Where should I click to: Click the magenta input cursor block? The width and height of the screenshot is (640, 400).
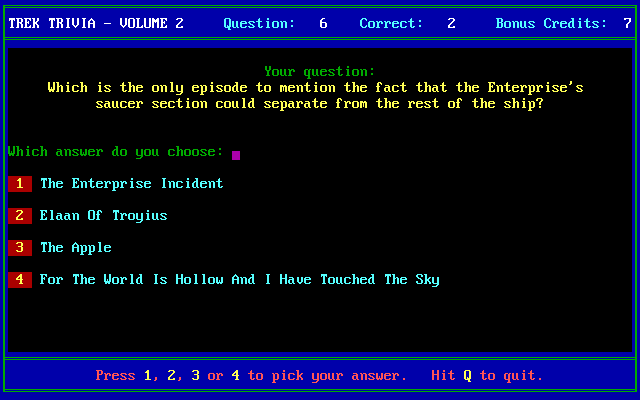236,155
